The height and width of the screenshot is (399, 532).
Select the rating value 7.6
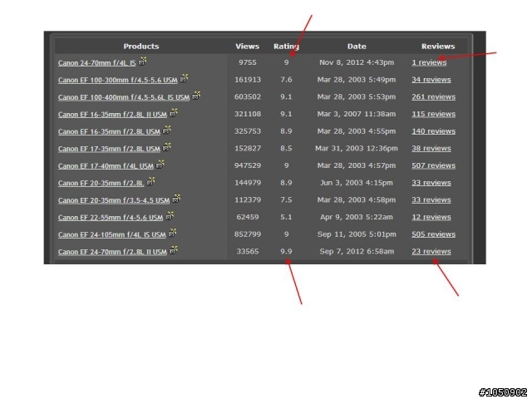click(286, 80)
